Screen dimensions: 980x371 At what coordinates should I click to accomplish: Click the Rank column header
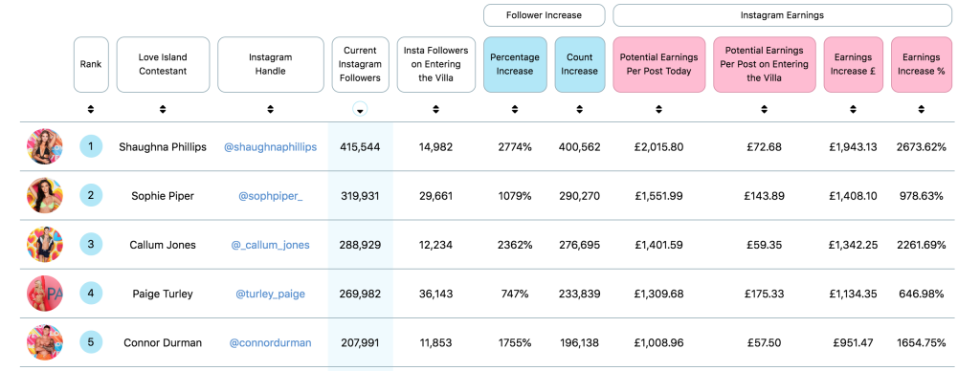pos(91,64)
